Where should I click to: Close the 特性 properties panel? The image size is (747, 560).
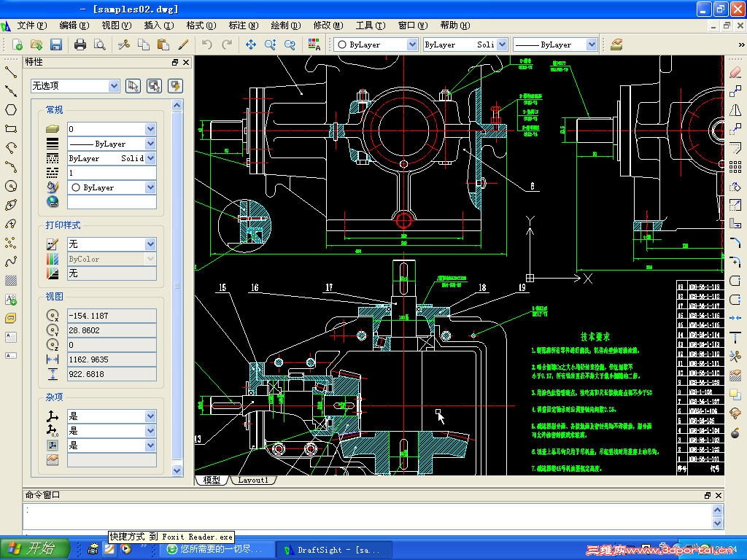(186, 63)
